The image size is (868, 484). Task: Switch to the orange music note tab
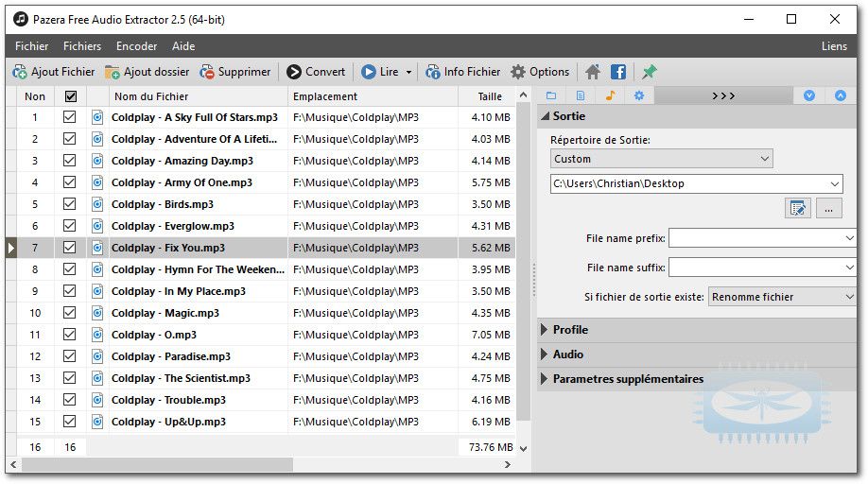tap(610, 95)
